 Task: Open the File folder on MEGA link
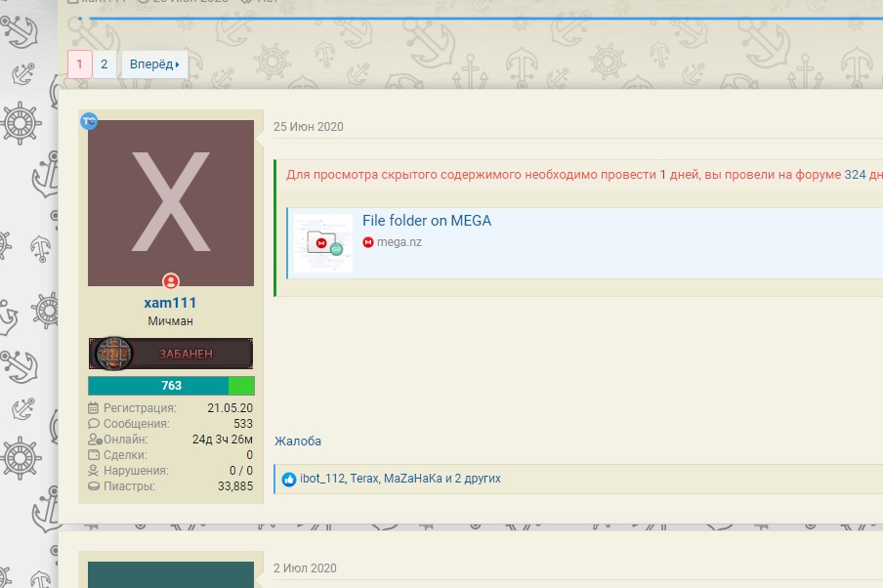(x=426, y=221)
